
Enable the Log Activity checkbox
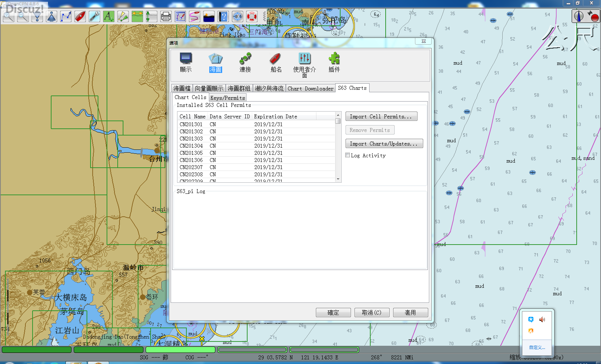(347, 155)
